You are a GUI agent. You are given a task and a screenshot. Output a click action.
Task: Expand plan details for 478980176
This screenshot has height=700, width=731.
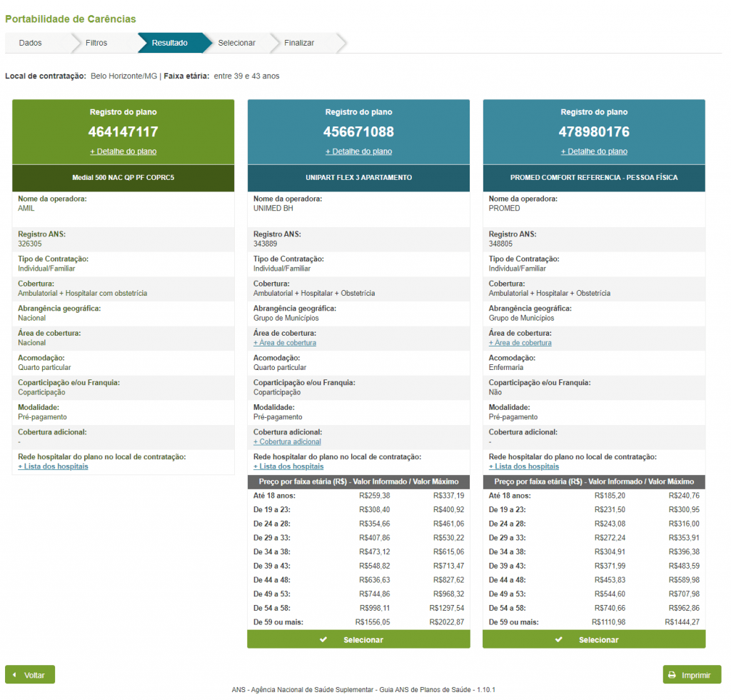(x=594, y=151)
